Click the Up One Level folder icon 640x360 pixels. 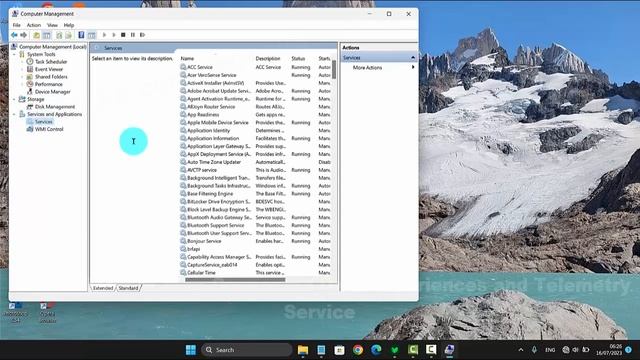pyautogui.click(x=36, y=35)
